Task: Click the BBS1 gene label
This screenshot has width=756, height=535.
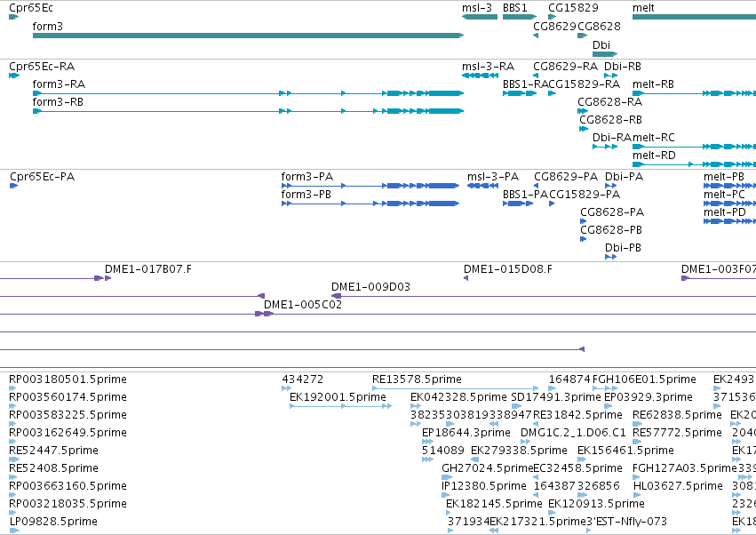Action: [x=515, y=8]
